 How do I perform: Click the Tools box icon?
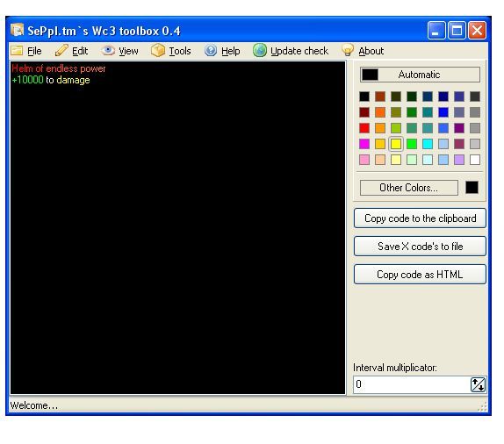click(158, 50)
